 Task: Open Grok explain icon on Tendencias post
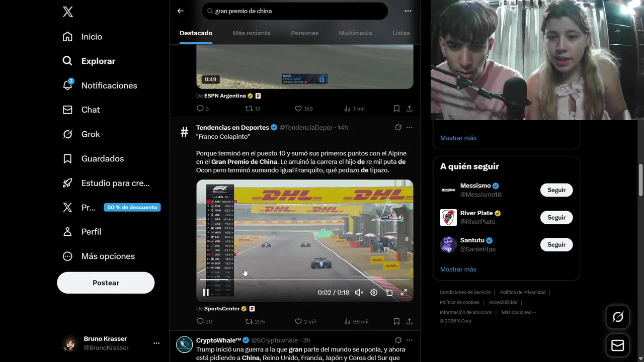(398, 128)
